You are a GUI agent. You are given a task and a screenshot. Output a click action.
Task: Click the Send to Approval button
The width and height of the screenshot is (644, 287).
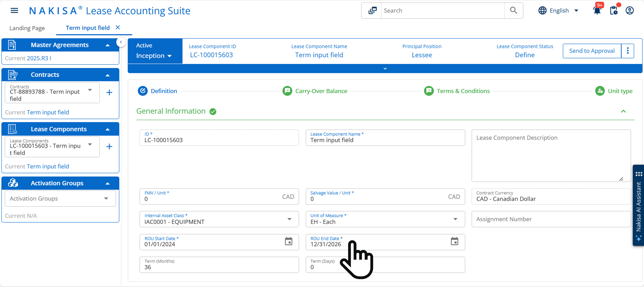(592, 51)
